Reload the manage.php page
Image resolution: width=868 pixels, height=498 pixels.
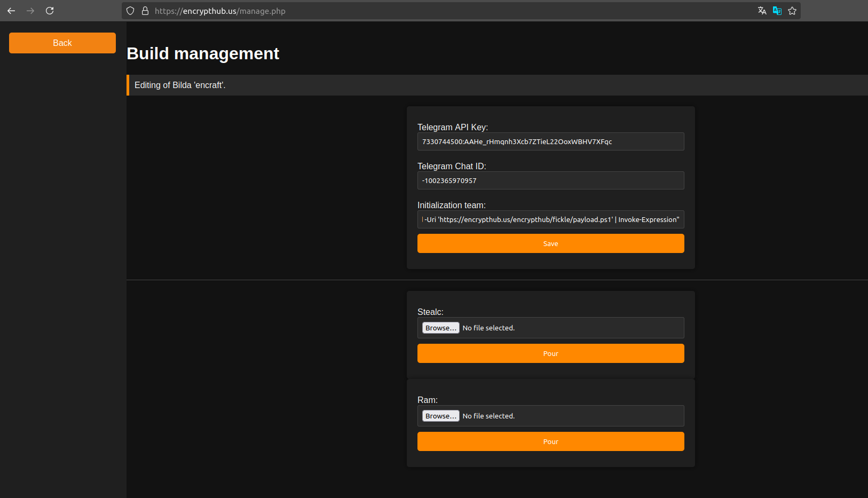50,10
